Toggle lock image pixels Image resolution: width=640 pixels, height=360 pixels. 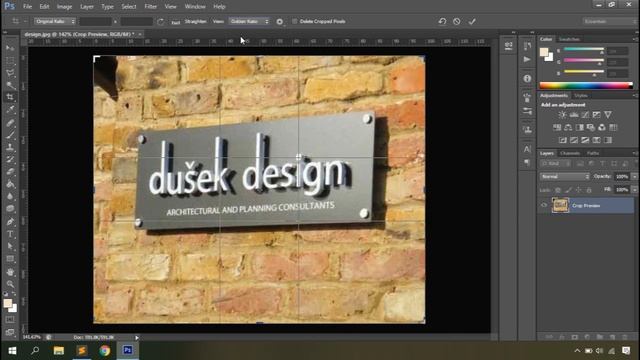[x=568, y=190]
